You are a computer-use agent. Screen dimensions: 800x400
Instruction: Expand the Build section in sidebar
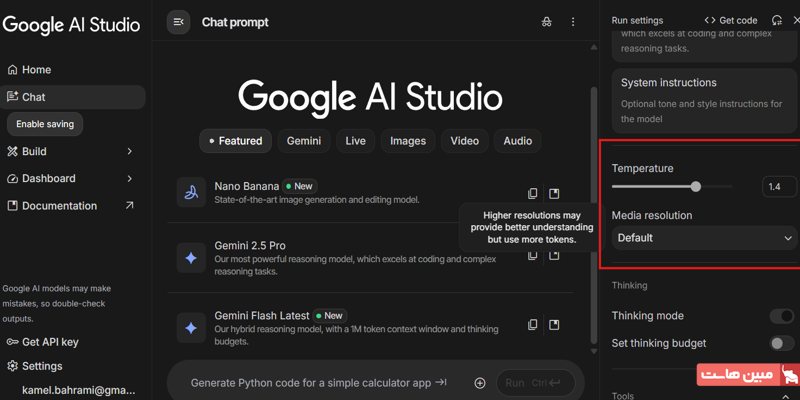[129, 152]
